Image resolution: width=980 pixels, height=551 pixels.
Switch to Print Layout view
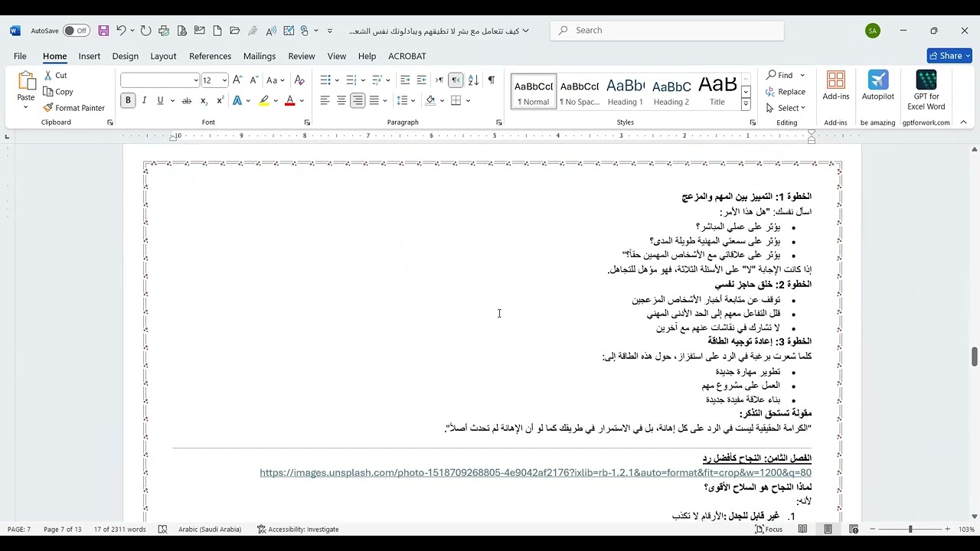click(828, 529)
